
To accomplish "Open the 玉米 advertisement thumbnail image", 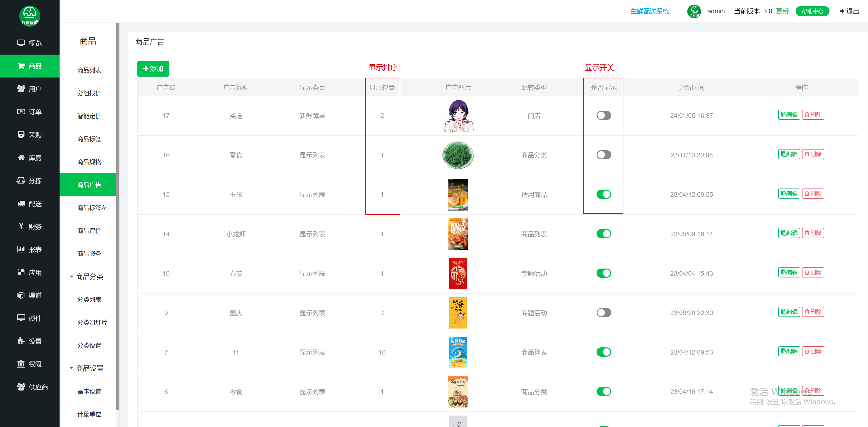I will tap(458, 194).
